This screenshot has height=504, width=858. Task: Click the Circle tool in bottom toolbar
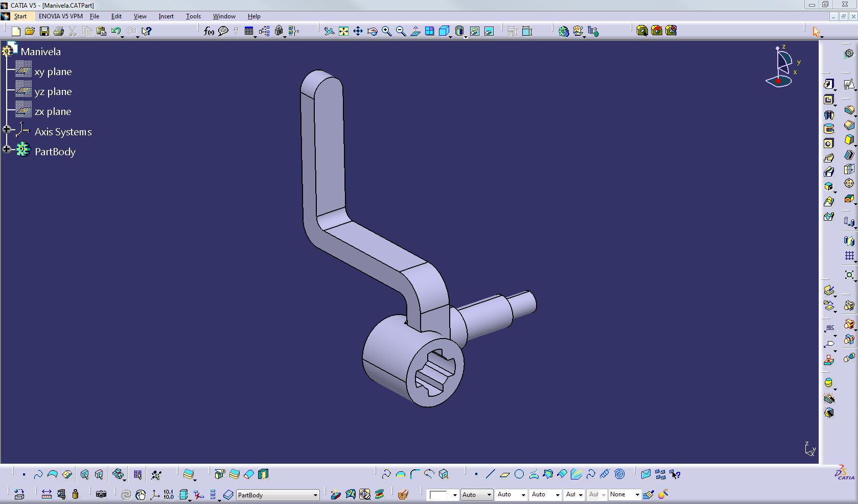519,474
